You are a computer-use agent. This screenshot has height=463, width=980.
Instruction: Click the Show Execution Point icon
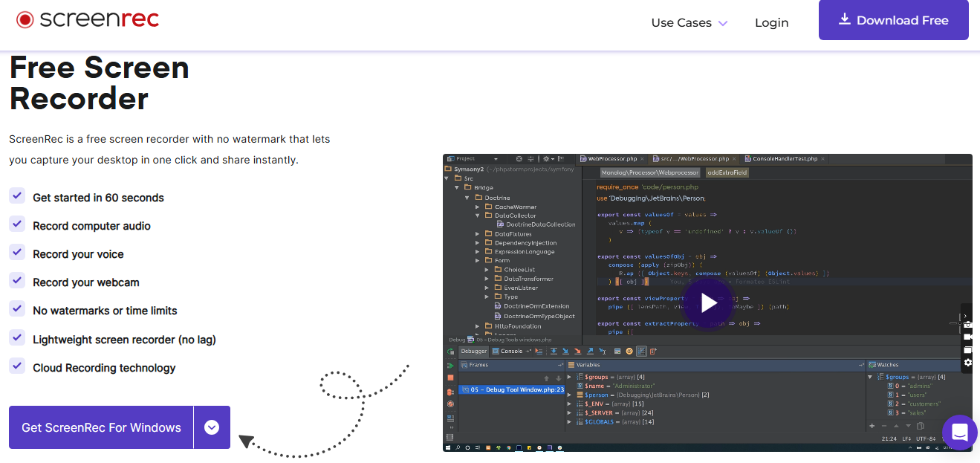tap(539, 351)
